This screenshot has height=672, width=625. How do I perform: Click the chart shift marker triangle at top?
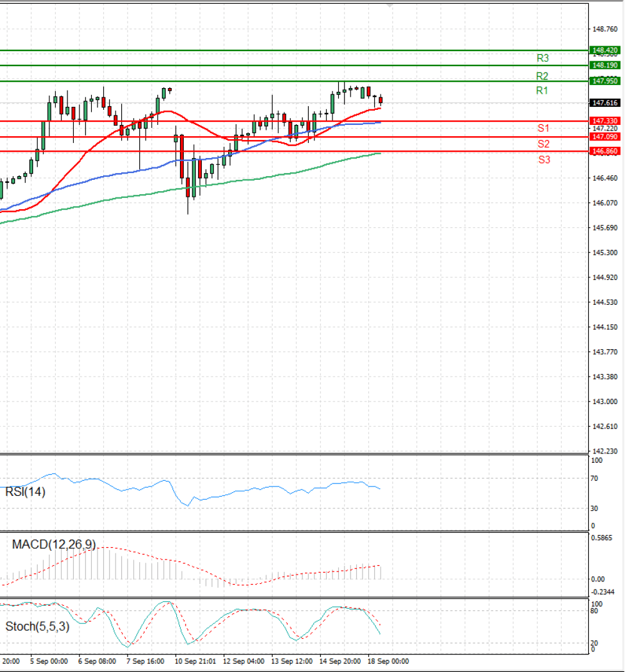pos(389,6)
